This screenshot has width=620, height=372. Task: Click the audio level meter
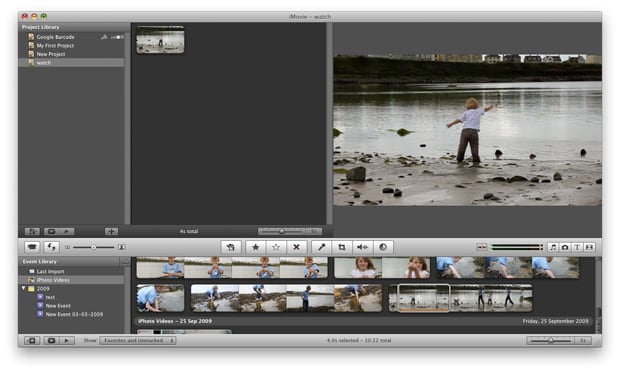click(x=517, y=247)
